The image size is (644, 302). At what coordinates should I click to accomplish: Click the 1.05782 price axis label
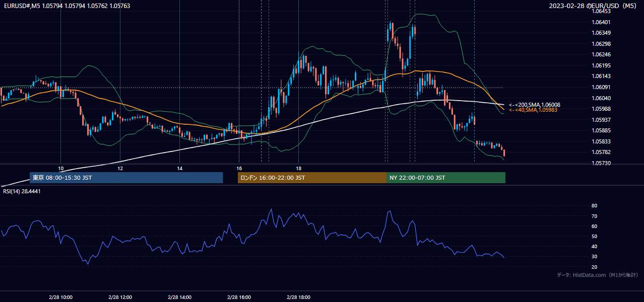(x=601, y=152)
